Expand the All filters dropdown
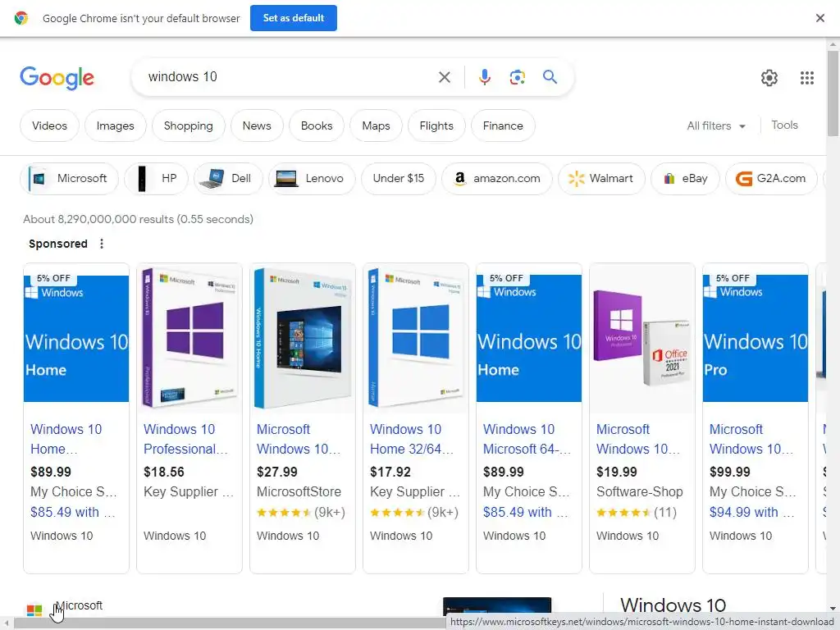This screenshot has height=630, width=840. pyautogui.click(x=716, y=126)
